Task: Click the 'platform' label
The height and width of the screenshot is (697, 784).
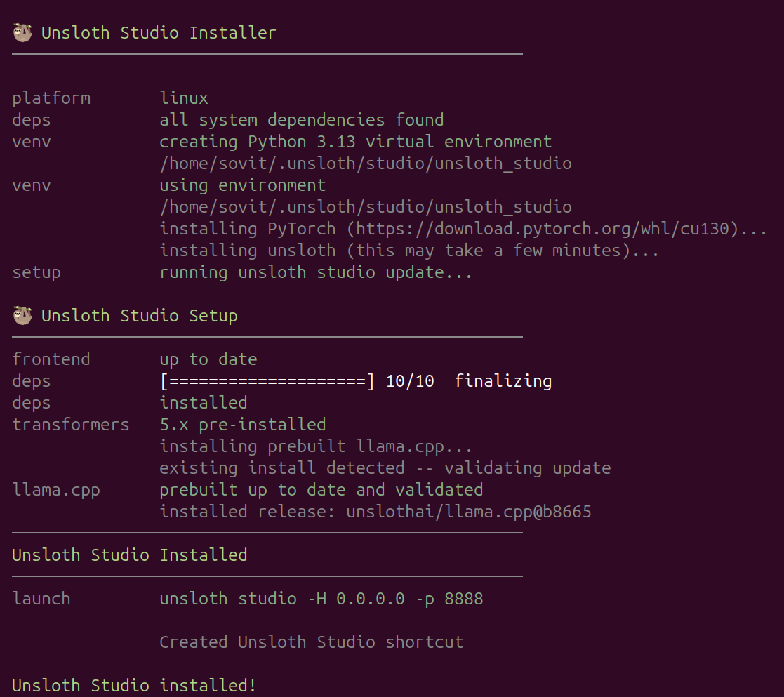Action: (51, 98)
